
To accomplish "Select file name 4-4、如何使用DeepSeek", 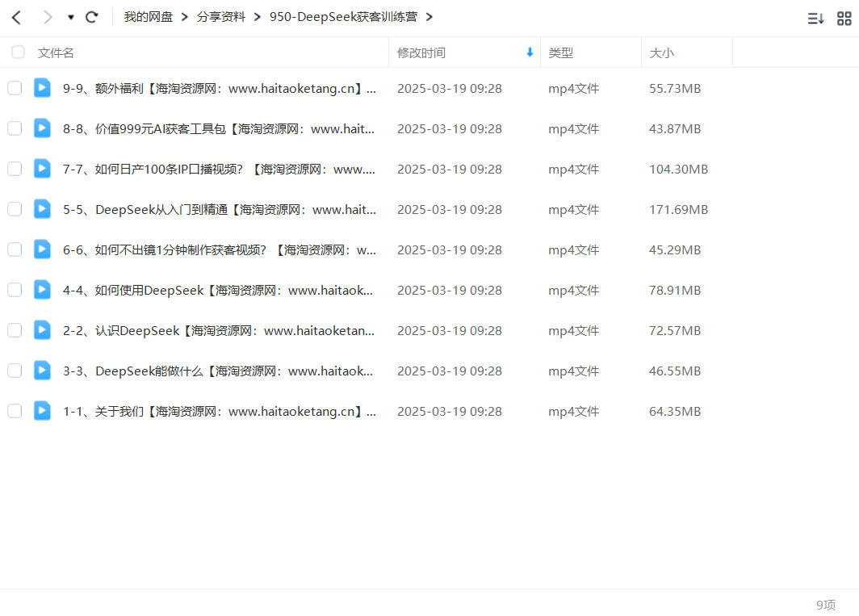I will (219, 291).
